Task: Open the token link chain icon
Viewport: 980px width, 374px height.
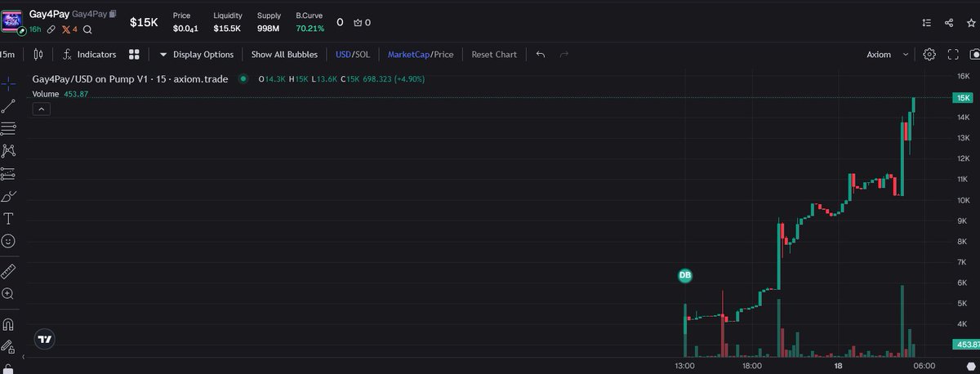Action: click(x=51, y=29)
